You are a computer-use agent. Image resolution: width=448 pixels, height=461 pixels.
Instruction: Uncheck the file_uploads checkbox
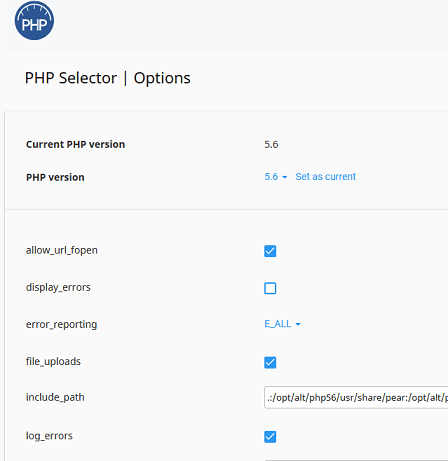pos(270,362)
